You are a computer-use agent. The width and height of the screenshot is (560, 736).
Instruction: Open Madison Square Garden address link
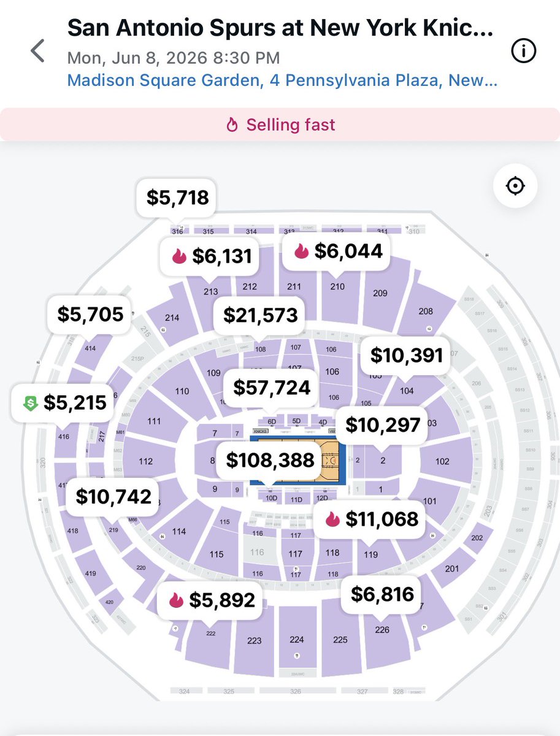(282, 80)
